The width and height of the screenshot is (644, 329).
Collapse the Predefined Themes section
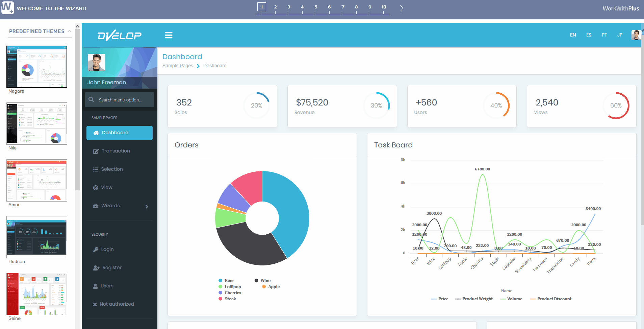click(70, 31)
